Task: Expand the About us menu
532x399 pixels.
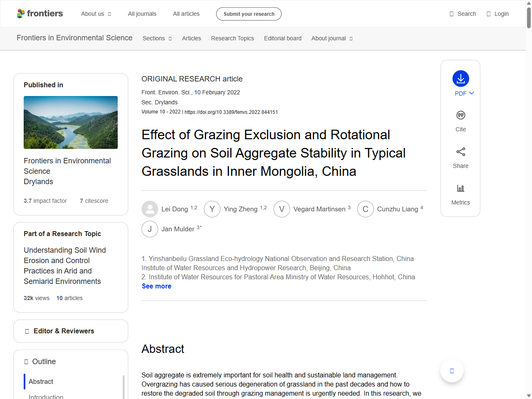Action: [x=96, y=14]
